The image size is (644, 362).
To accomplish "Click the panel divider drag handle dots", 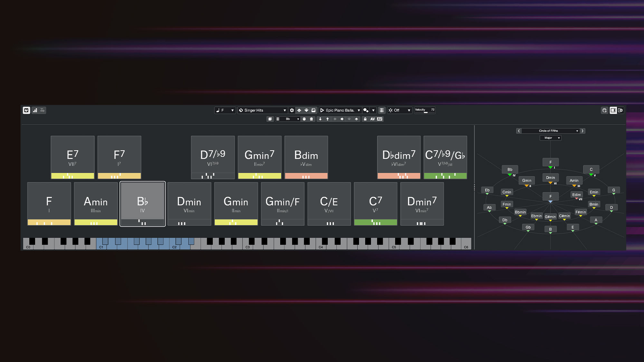I will click(474, 188).
